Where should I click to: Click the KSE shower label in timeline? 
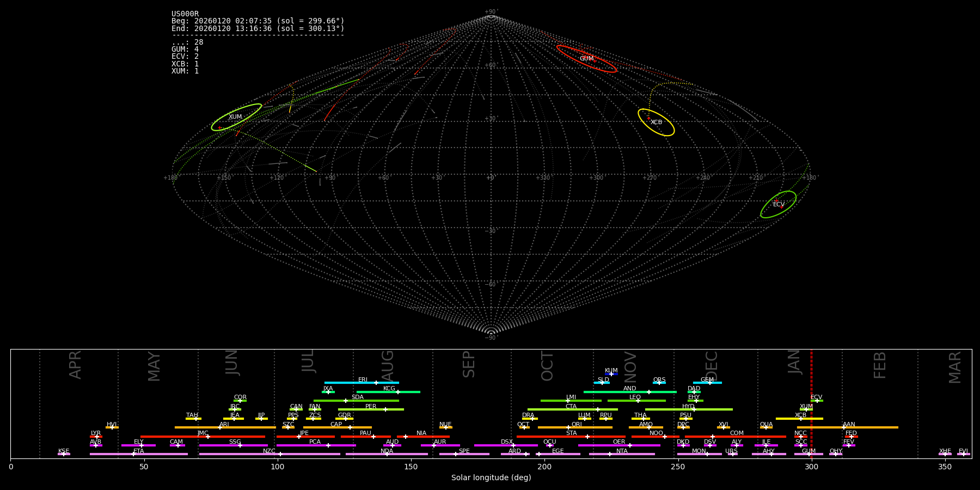pyautogui.click(x=64, y=451)
